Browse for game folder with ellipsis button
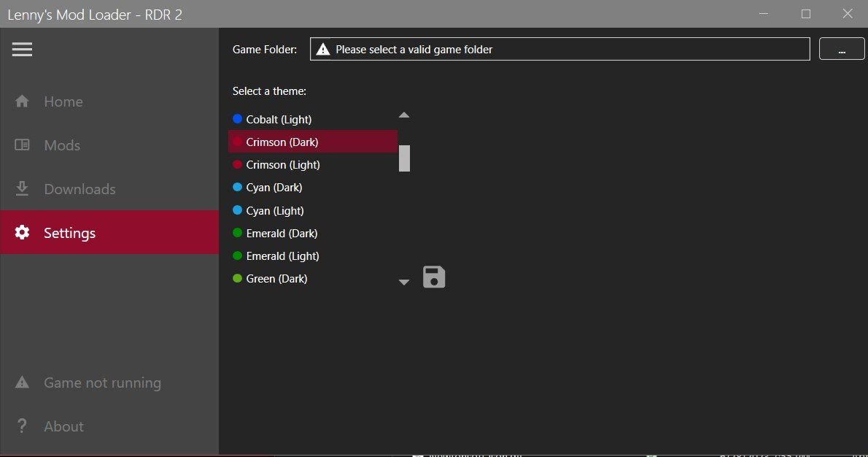 [x=842, y=50]
